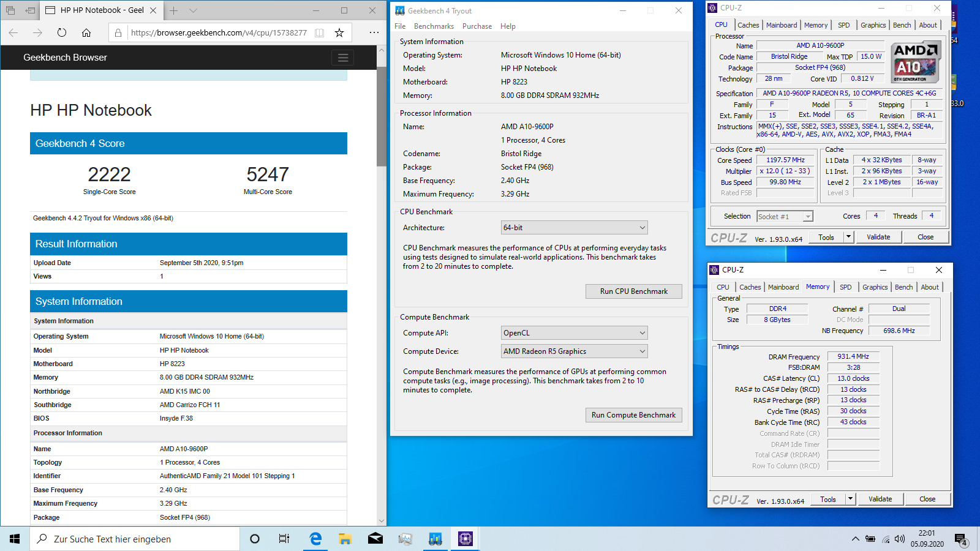The height and width of the screenshot is (551, 980).
Task: Open Geekbench Benchmarks menu
Action: [434, 26]
